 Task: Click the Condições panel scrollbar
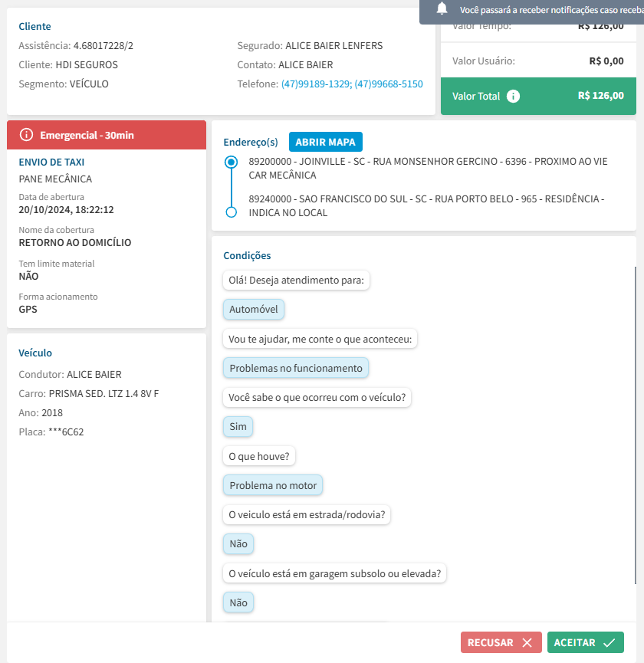pyautogui.click(x=635, y=422)
